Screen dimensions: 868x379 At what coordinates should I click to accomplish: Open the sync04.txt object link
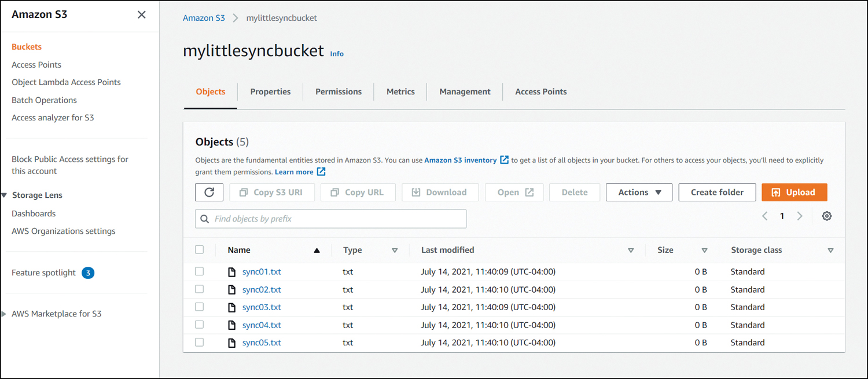coord(262,325)
